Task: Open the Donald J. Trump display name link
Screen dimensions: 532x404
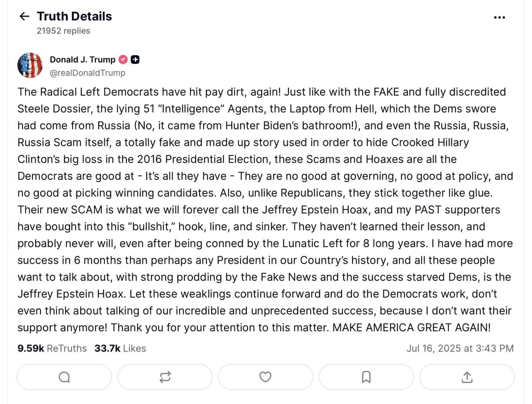Action: coord(83,60)
